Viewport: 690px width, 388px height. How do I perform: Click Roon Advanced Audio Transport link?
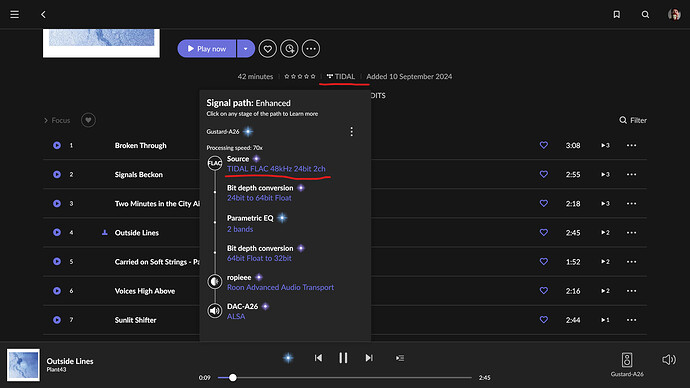280,287
